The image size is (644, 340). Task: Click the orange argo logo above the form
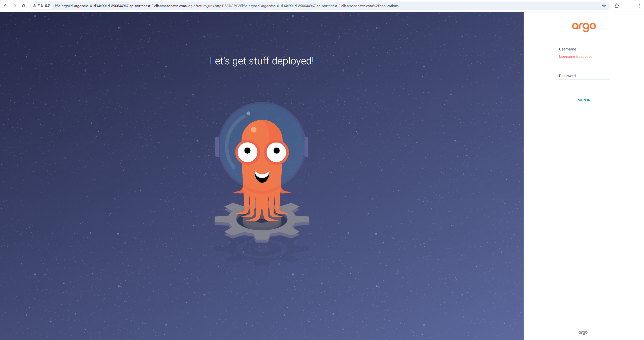click(584, 27)
